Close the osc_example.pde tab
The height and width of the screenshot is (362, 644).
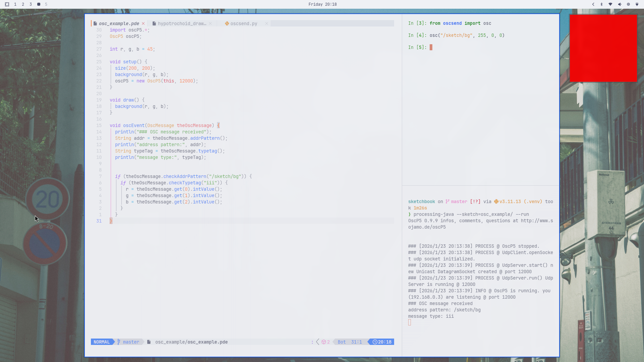143,23
